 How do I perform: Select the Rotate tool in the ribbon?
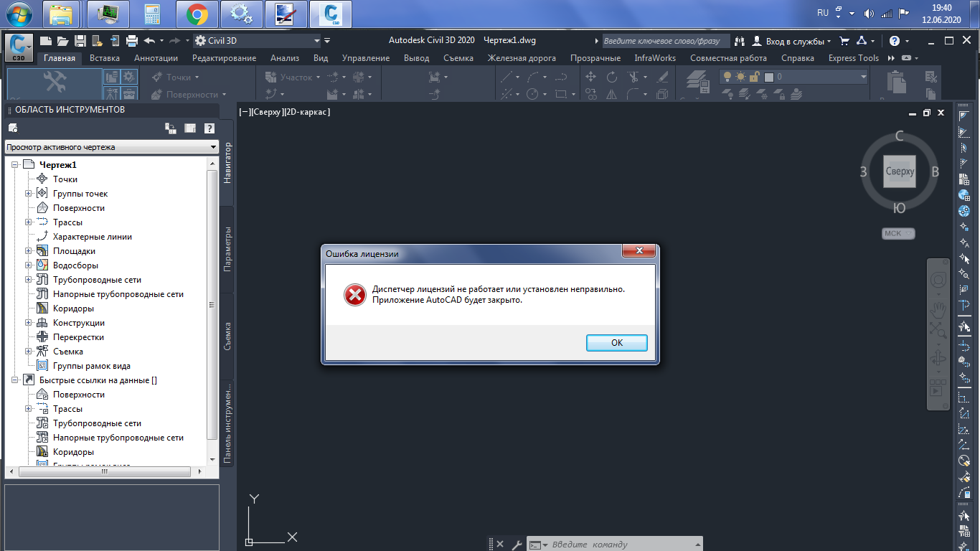(612, 77)
